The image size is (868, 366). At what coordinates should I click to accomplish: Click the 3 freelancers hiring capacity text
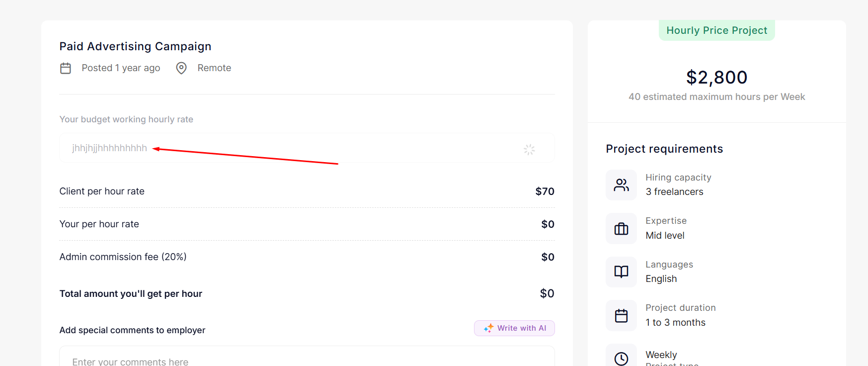tap(674, 192)
